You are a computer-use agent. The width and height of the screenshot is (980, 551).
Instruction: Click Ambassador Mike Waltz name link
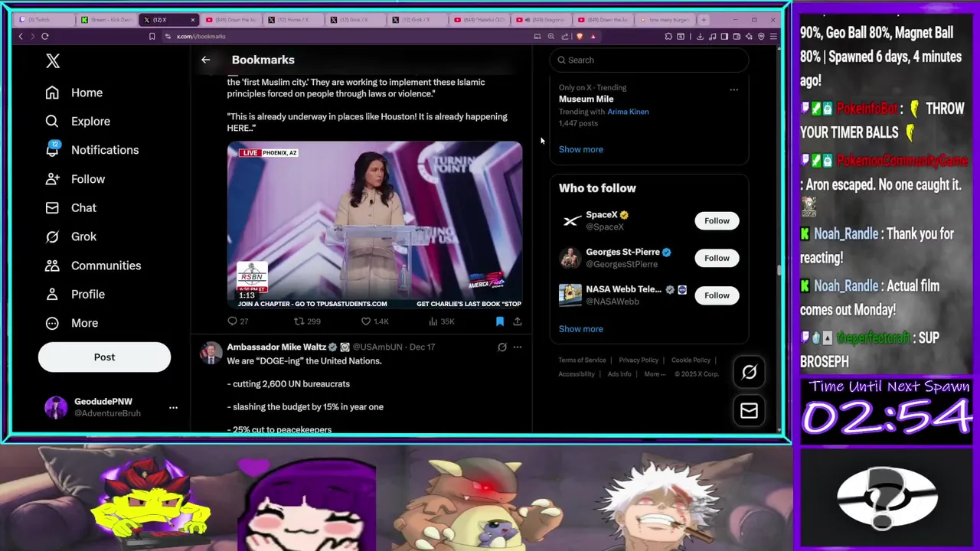pyautogui.click(x=276, y=347)
